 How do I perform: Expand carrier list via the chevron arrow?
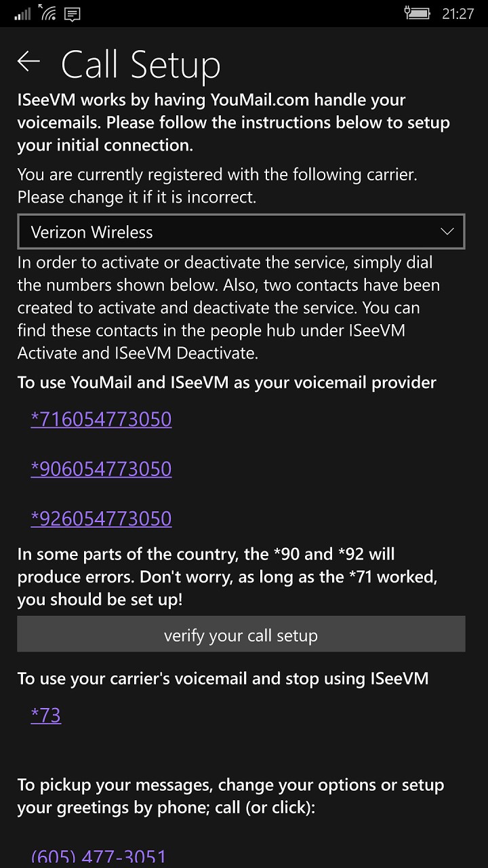click(x=447, y=232)
